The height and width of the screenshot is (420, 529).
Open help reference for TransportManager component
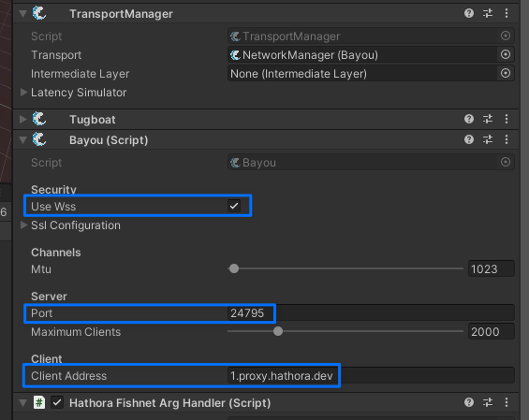(469, 13)
